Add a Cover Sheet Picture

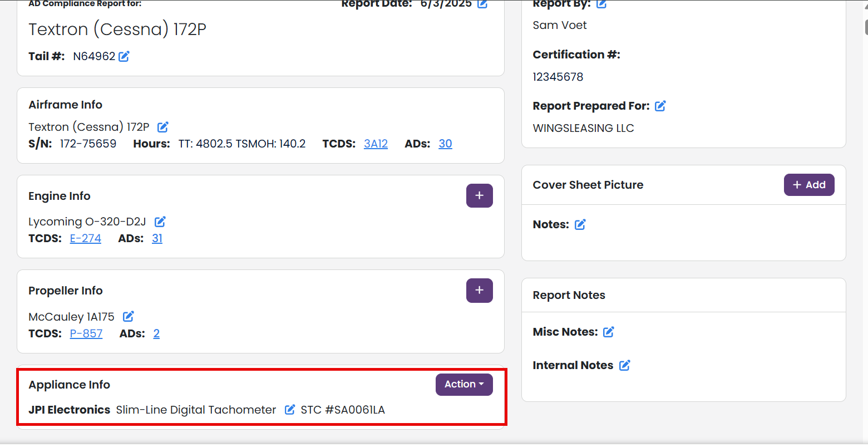coord(809,185)
